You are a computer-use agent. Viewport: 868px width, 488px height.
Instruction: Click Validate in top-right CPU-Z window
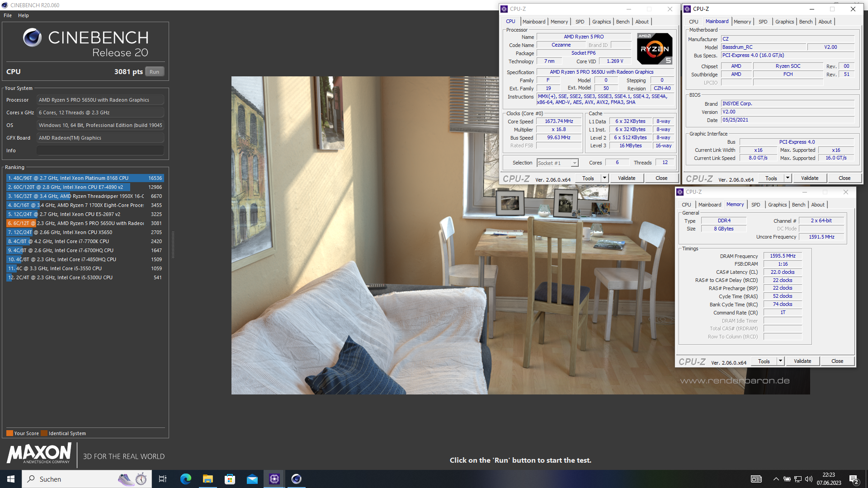click(810, 178)
